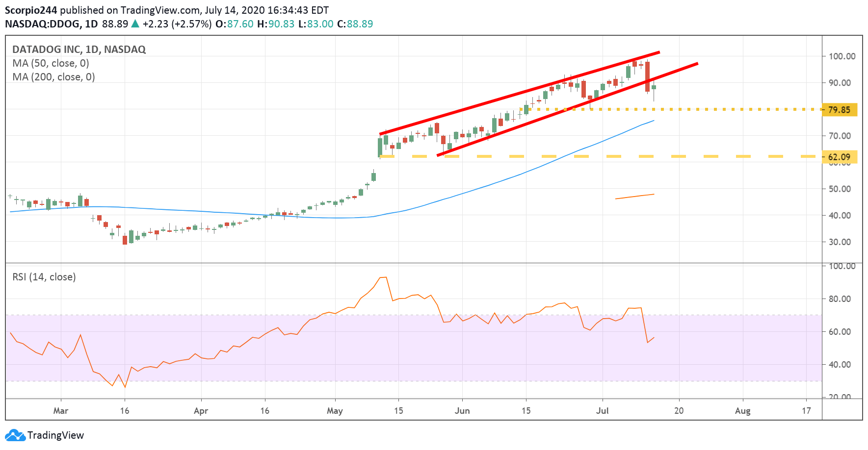Click the Aug date label on time axis

pyautogui.click(x=743, y=411)
